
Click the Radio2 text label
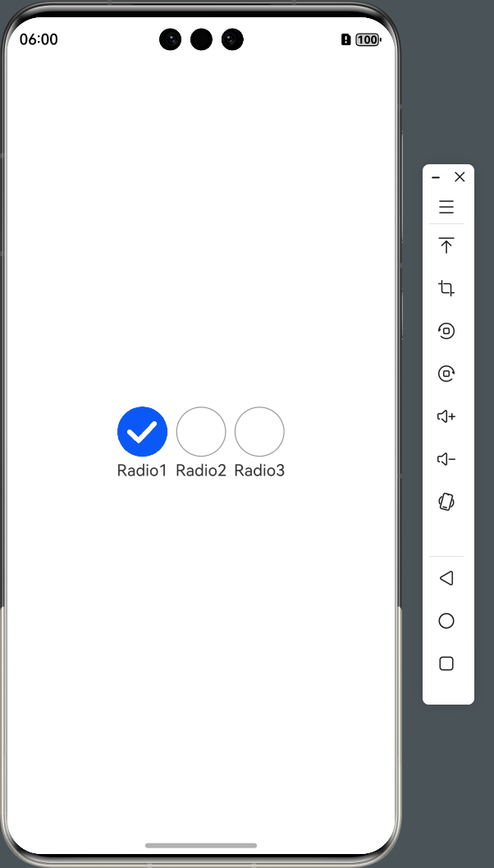point(201,471)
